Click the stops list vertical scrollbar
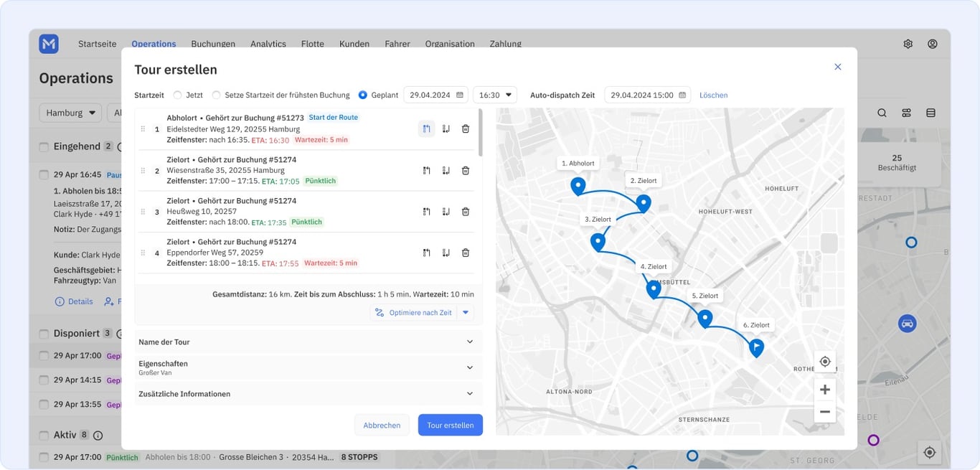Screen dimensions: 980x470 481,133
